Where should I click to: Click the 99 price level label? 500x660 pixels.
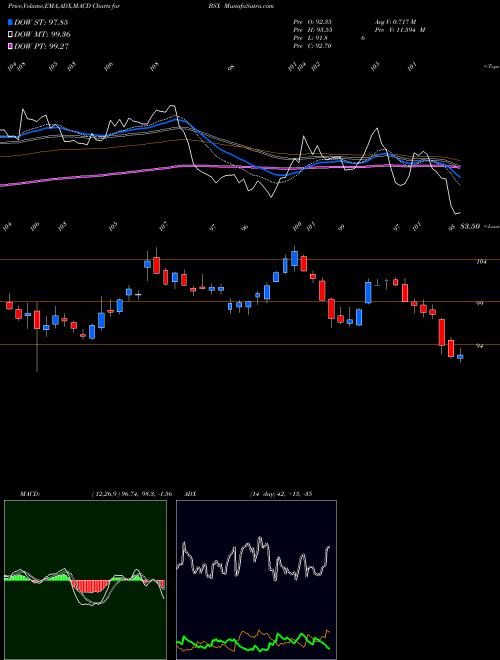(479, 303)
